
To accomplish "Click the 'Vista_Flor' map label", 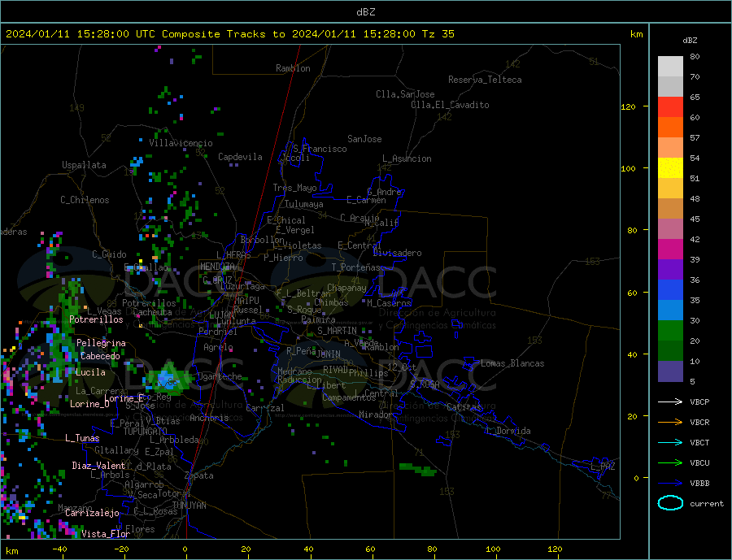I will (106, 534).
